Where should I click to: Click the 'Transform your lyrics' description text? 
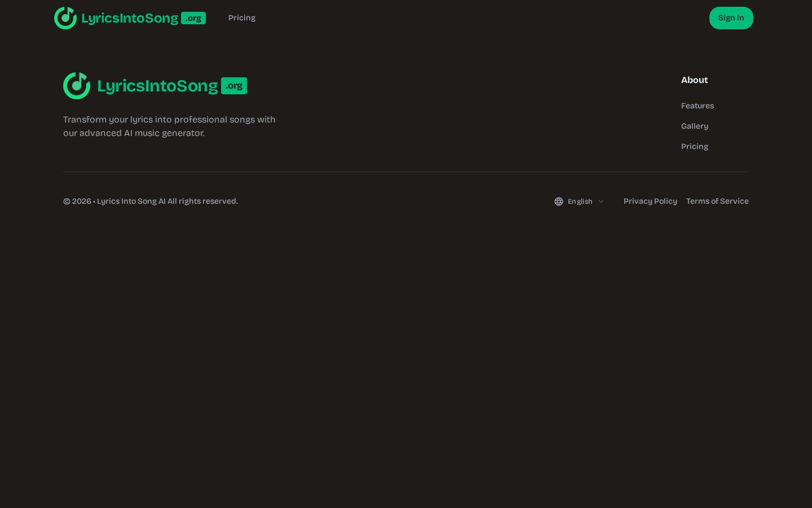[169, 126]
